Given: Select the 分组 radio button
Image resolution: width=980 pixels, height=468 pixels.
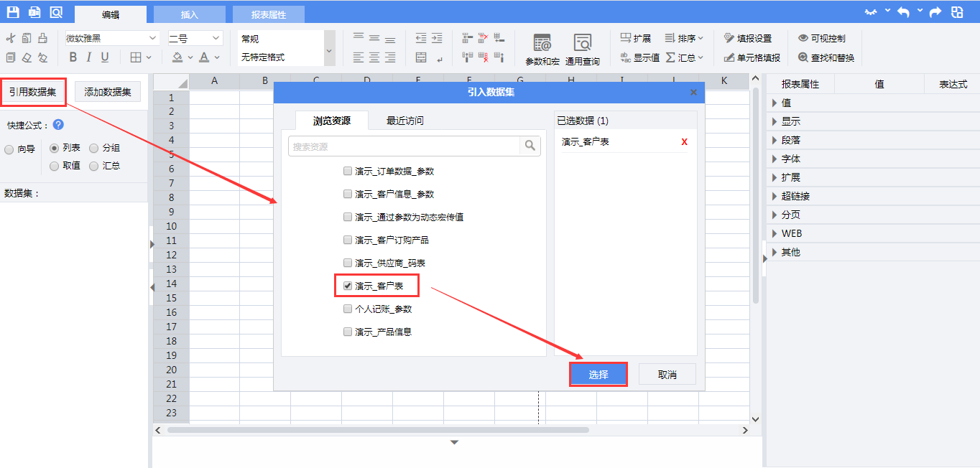Looking at the screenshot, I should (x=94, y=149).
